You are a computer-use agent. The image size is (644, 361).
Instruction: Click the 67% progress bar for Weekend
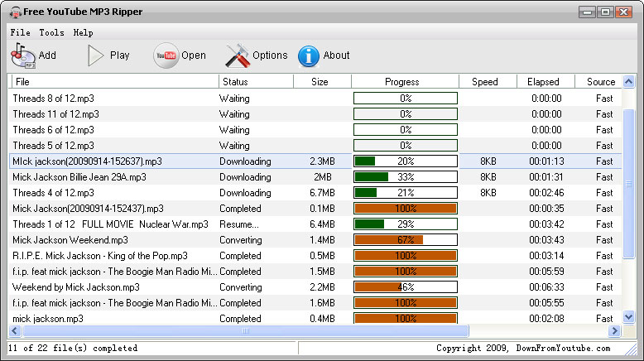(x=406, y=240)
